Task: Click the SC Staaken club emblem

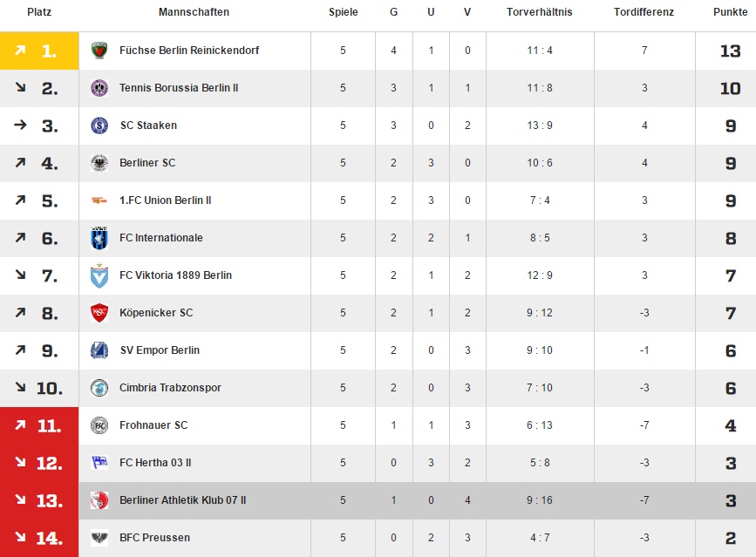Action: (99, 126)
